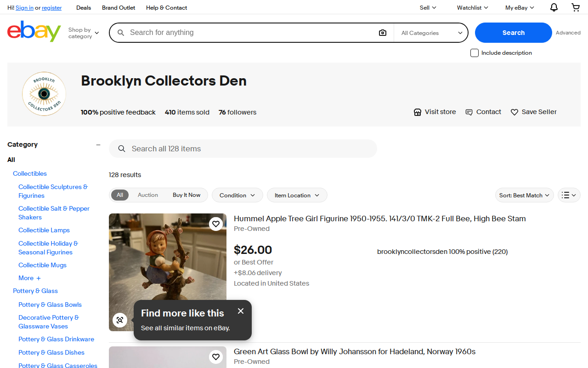Screen dimensions: 588x368
Task: Select the All category
Action: tap(11, 160)
